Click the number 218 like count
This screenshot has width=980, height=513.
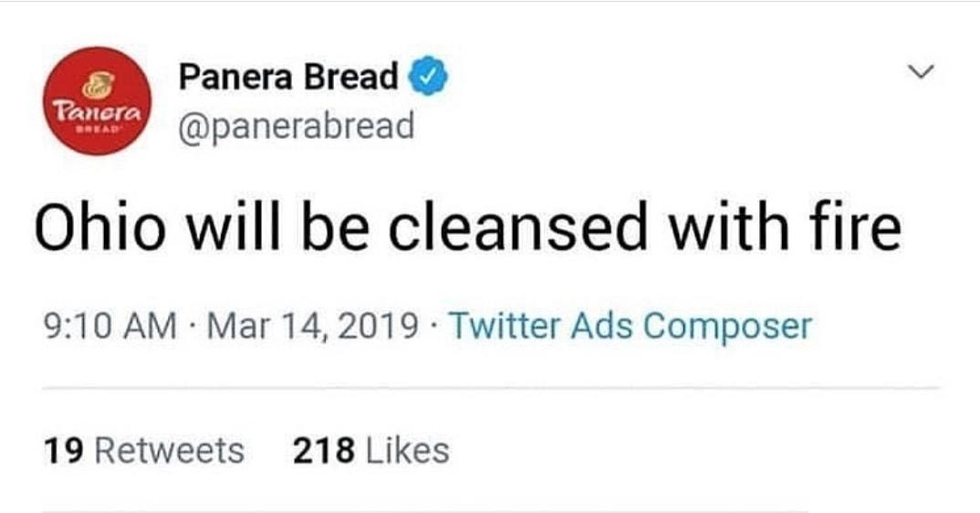[323, 450]
